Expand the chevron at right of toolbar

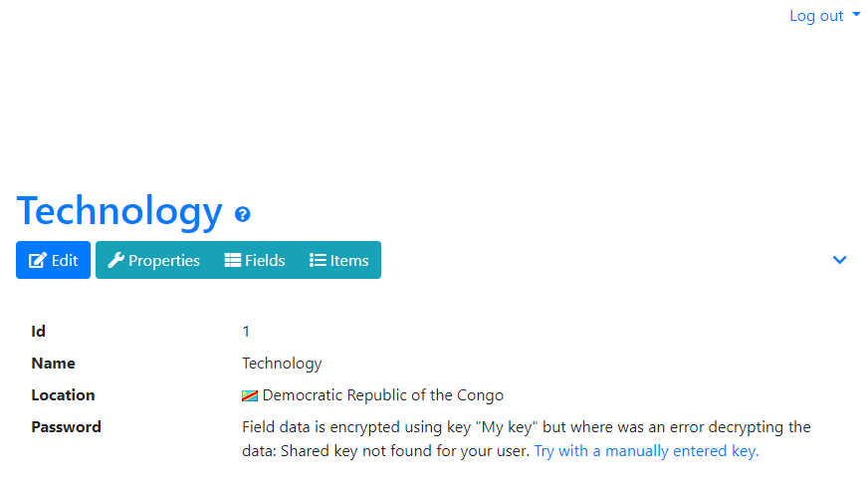tap(840, 260)
